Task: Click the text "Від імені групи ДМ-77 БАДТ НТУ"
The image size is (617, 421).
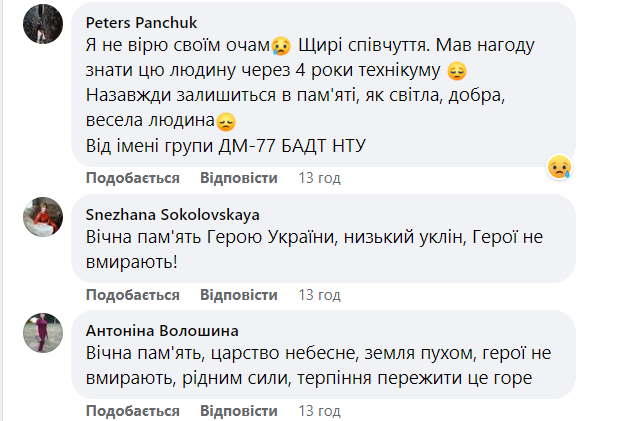Action: [225, 147]
